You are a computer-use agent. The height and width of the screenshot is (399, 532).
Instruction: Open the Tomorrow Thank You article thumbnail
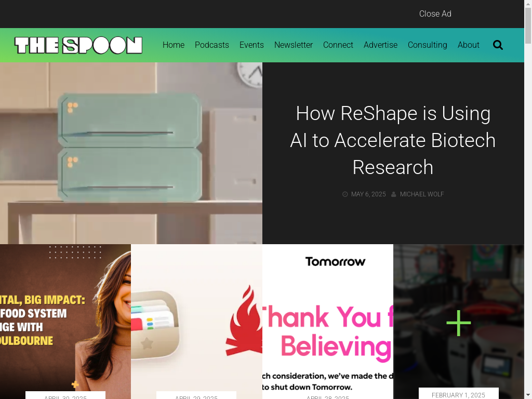pos(328,322)
